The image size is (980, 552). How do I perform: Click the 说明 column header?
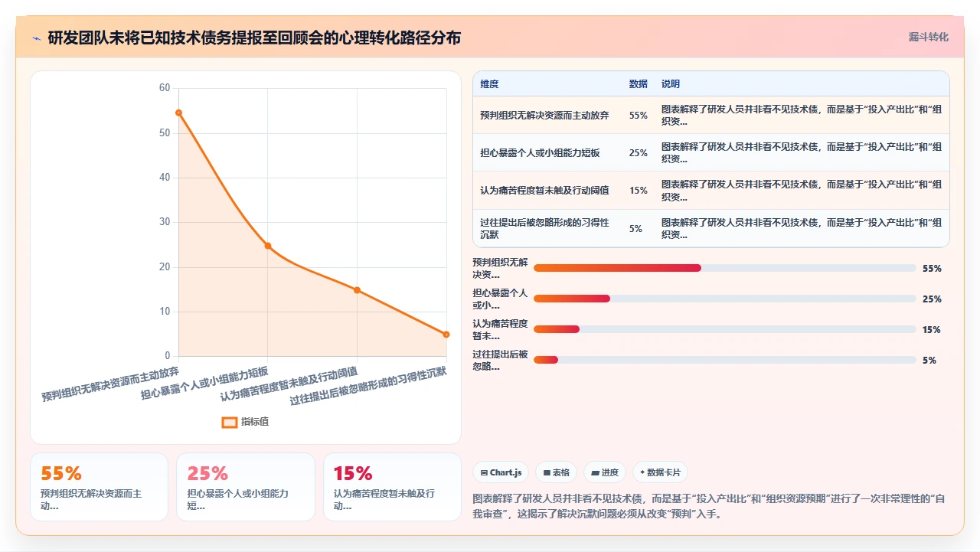[x=671, y=84]
